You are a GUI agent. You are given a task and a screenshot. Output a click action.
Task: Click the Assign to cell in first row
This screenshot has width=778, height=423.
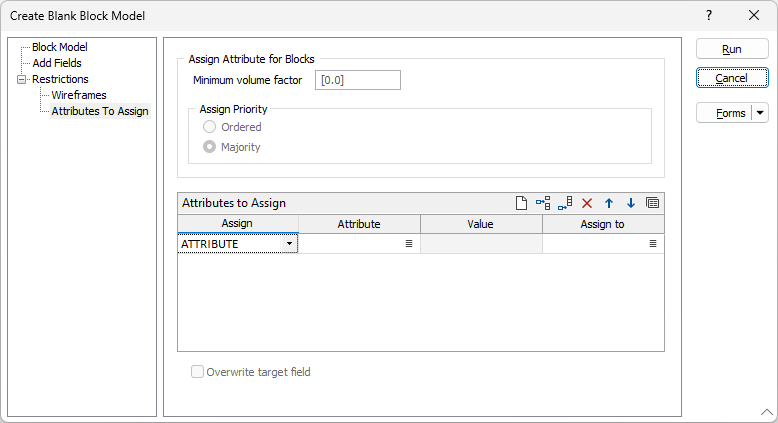click(603, 243)
